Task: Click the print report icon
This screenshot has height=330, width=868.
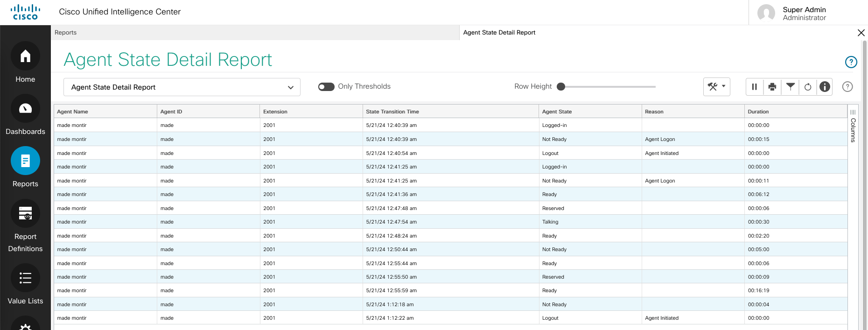Action: [x=772, y=87]
